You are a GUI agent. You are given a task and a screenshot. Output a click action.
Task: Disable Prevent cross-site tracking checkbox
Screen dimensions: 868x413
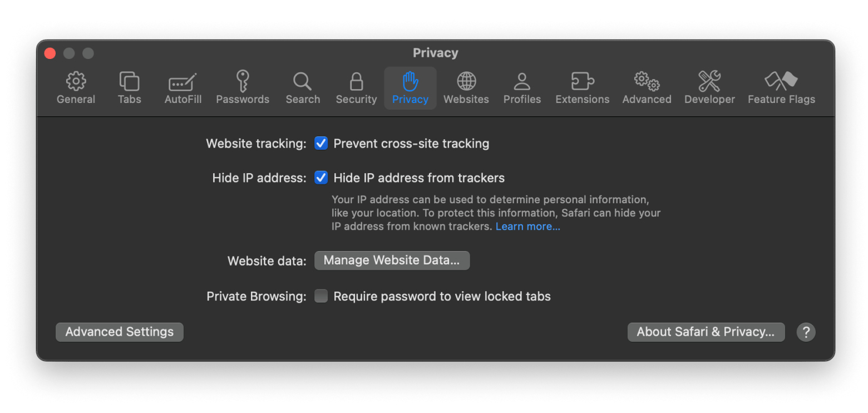tap(321, 144)
